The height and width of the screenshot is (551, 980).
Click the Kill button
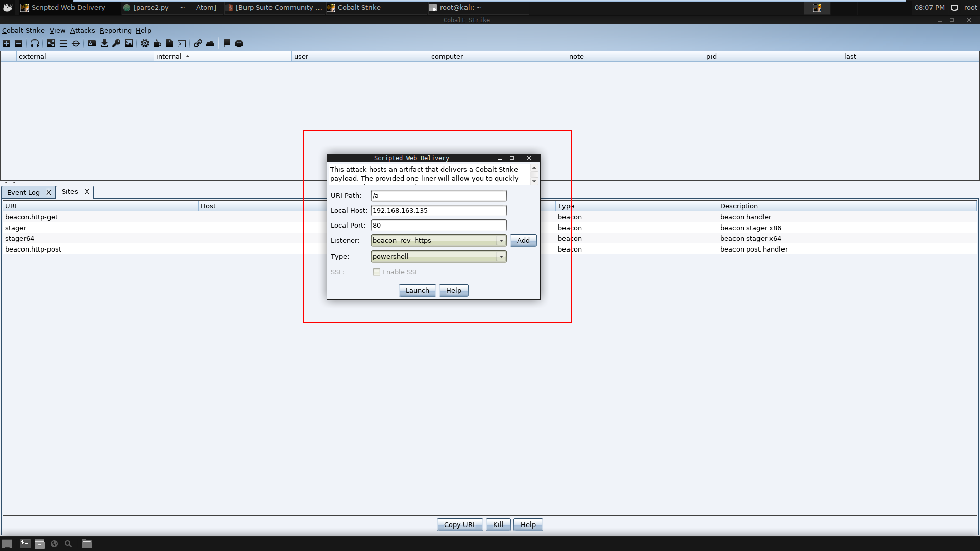(498, 525)
